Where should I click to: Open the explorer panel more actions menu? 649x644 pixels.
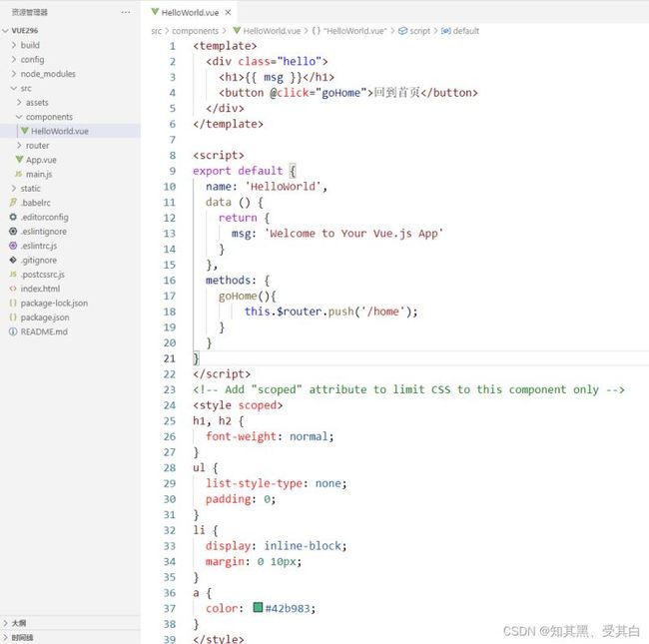coord(125,12)
